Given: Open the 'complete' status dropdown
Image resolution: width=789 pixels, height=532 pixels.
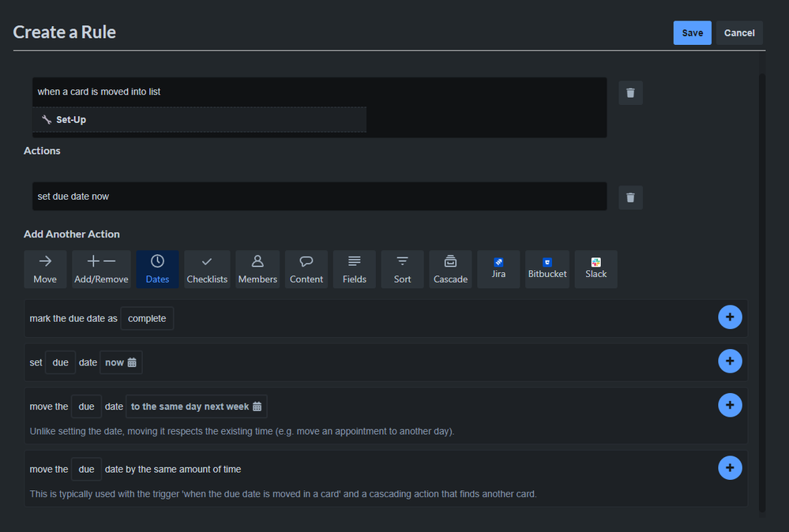Looking at the screenshot, I should 146,318.
